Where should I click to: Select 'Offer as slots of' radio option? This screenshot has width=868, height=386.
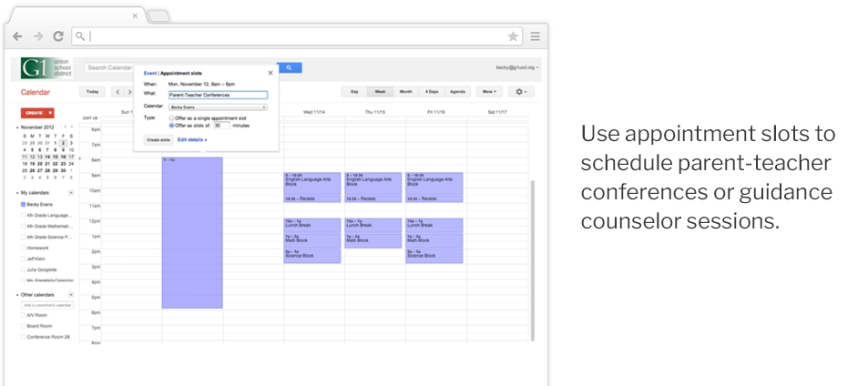point(172,126)
